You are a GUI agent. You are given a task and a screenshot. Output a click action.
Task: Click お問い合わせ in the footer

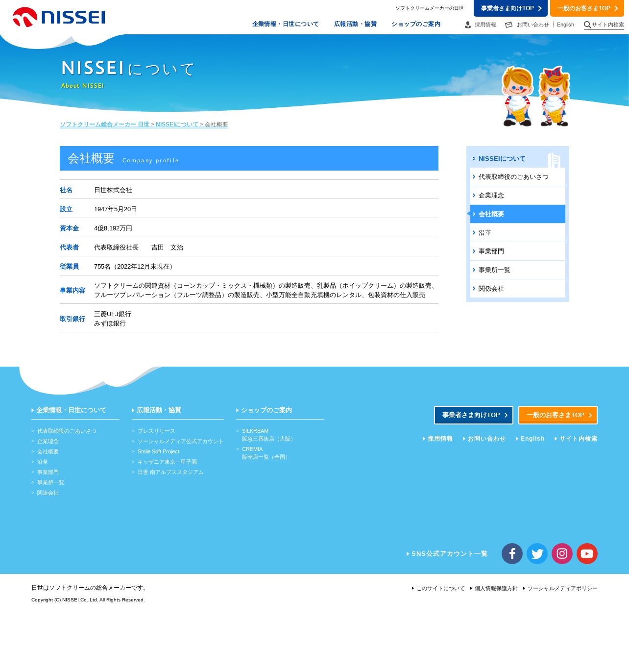click(486, 439)
